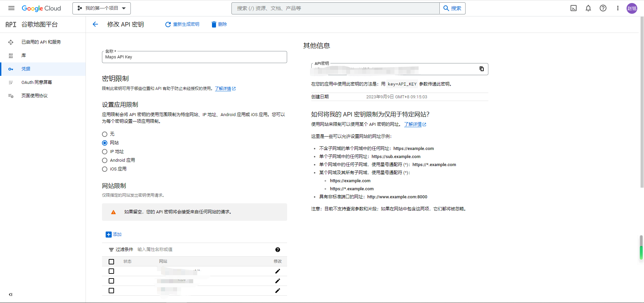This screenshot has height=303, width=644.
Task: Open 了解详情 link under 如何将我的 API 密钥限制
Action: 415,124
